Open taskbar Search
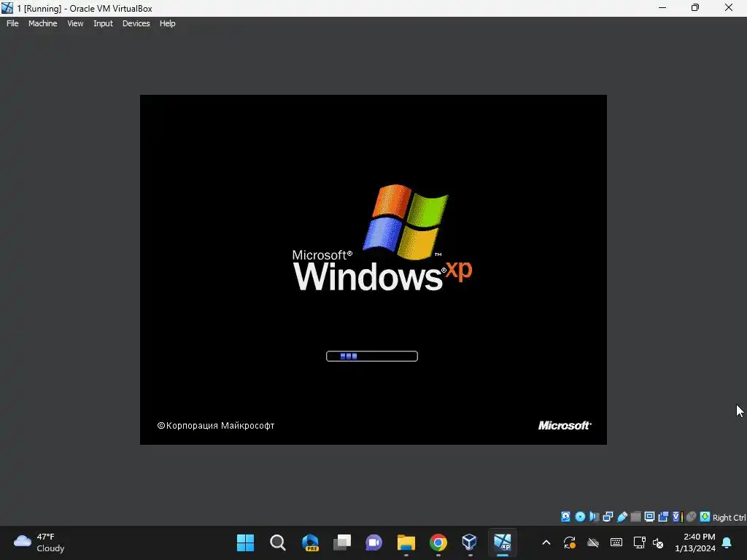 click(278, 542)
